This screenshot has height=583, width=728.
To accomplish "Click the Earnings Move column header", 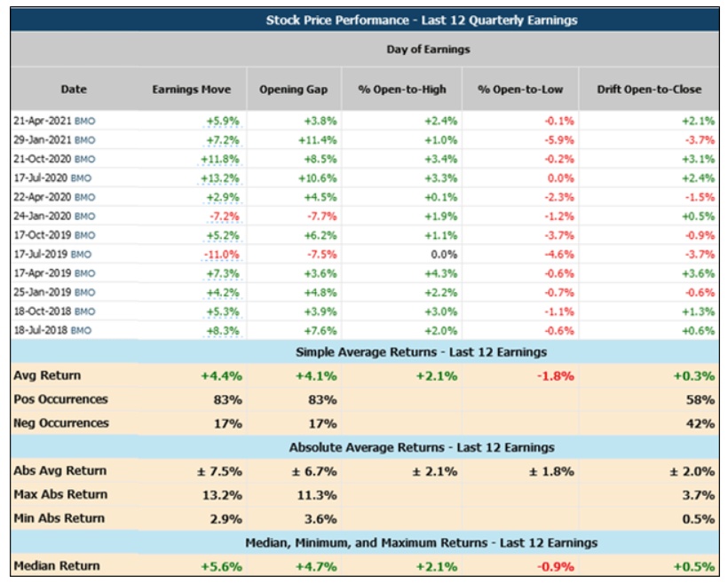I will click(191, 89).
